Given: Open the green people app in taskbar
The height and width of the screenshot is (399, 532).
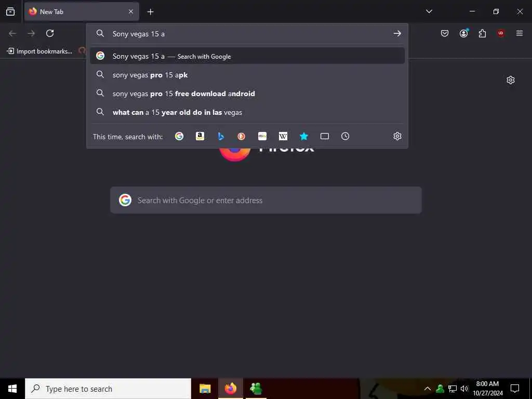Looking at the screenshot, I should 256,389.
